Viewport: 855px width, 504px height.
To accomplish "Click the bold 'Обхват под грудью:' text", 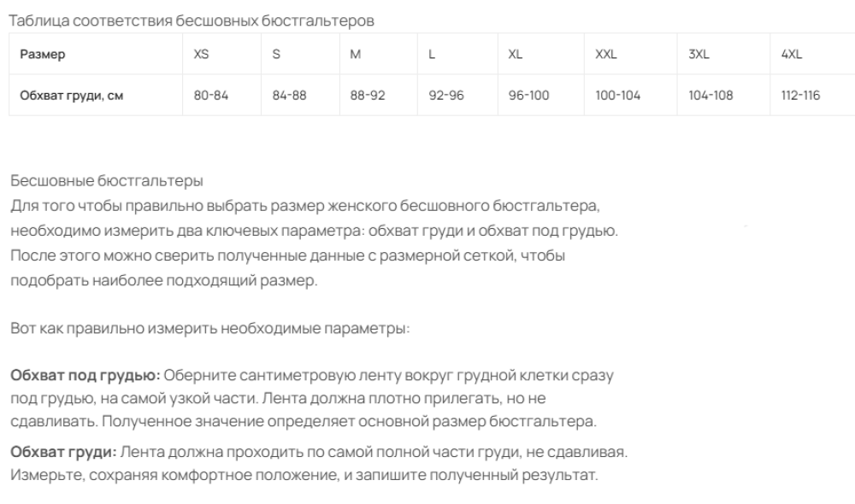I will click(x=85, y=375).
